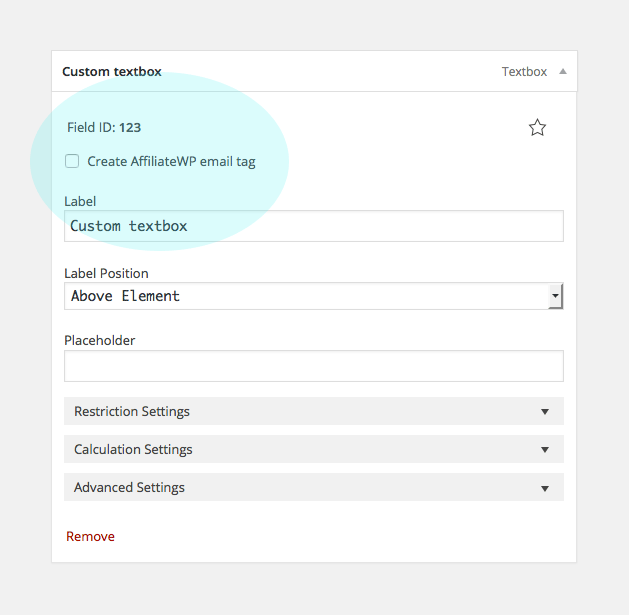Screen dimensions: 629x615
Task: Click the 'Create AffiliateWP email tag' label text
Action: [171, 162]
